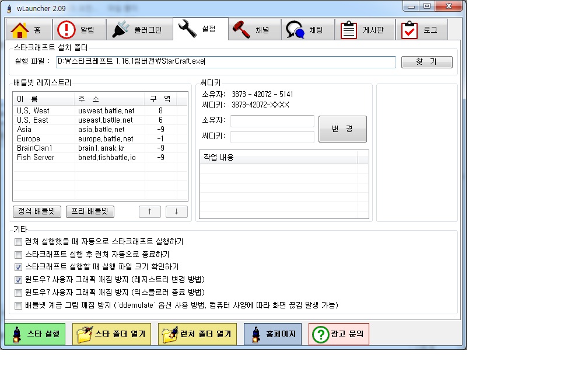This screenshot has height=368, width=588.
Task: Click address bnetd.fishbattle.io
Action: pos(107,157)
